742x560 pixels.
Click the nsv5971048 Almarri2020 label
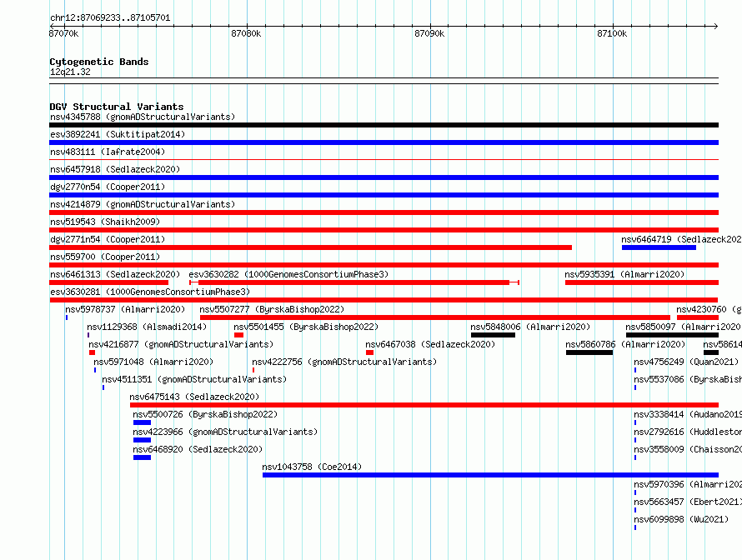coord(153,362)
